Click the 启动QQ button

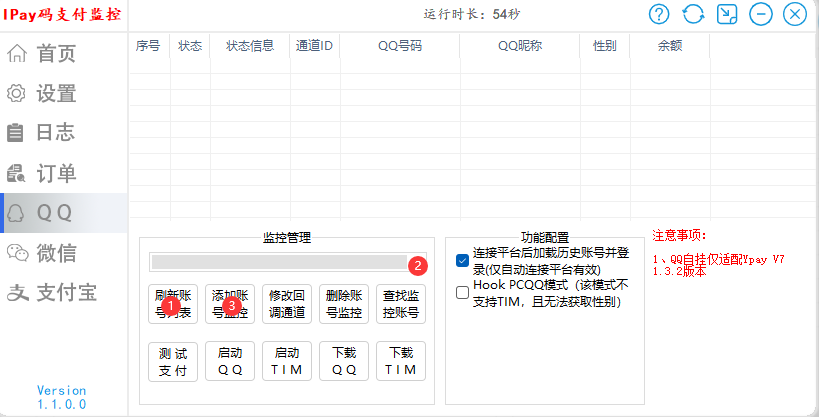pyautogui.click(x=230, y=362)
